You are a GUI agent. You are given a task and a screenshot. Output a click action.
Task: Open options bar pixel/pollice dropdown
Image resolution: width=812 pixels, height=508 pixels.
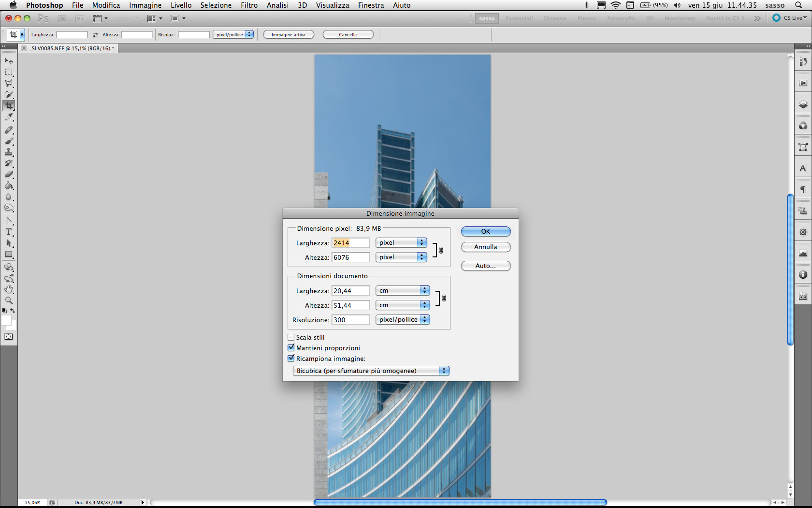pyautogui.click(x=233, y=34)
